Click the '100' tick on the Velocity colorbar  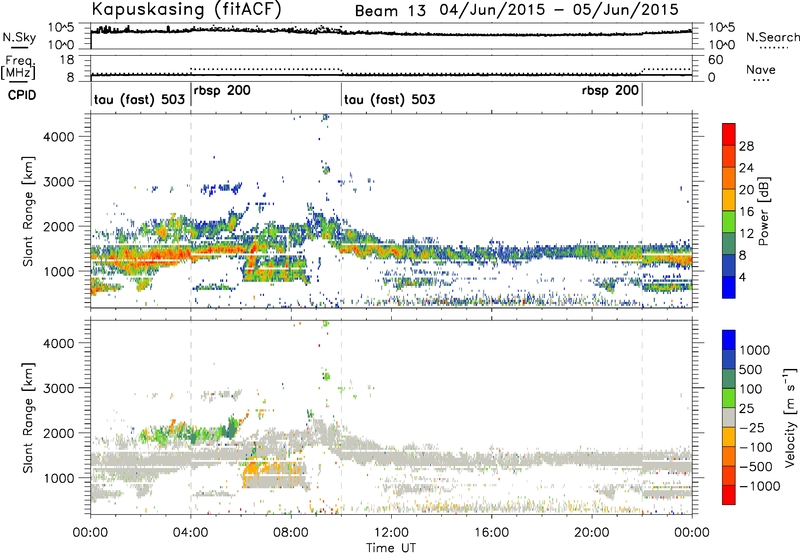point(750,389)
